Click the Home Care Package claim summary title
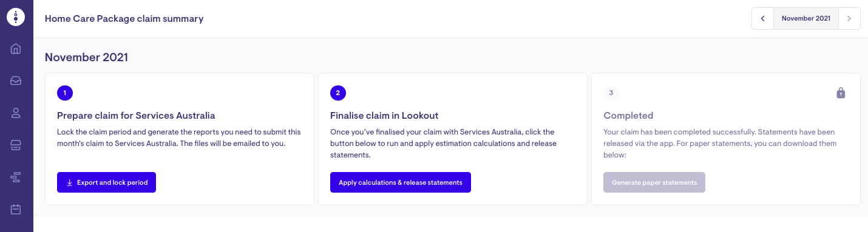 pos(124,19)
